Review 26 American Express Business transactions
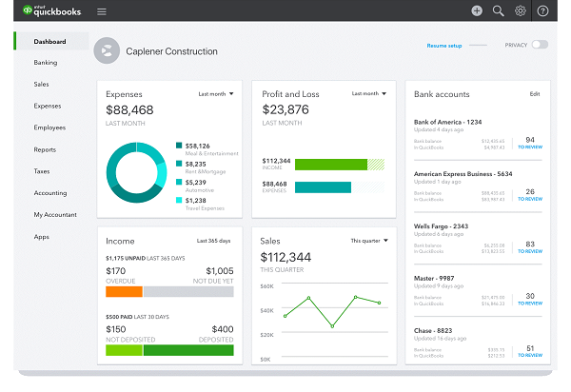571x392 pixels. [530, 195]
